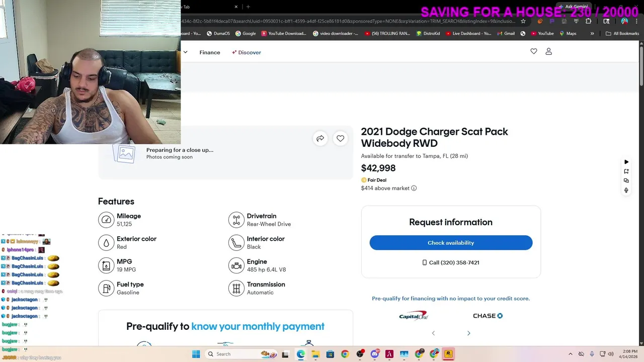Open the Rockstar Games launcher taskbar icon
Image resolution: width=644 pixels, height=362 pixels.
click(448, 354)
